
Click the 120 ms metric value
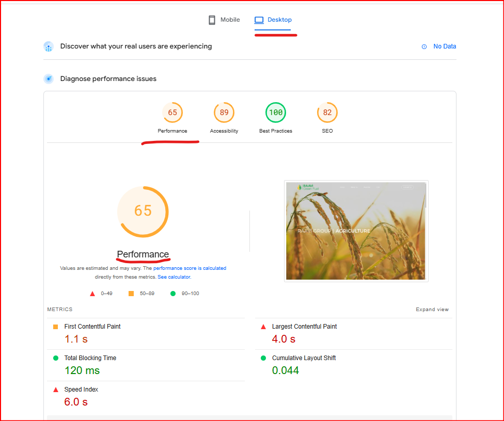point(82,370)
